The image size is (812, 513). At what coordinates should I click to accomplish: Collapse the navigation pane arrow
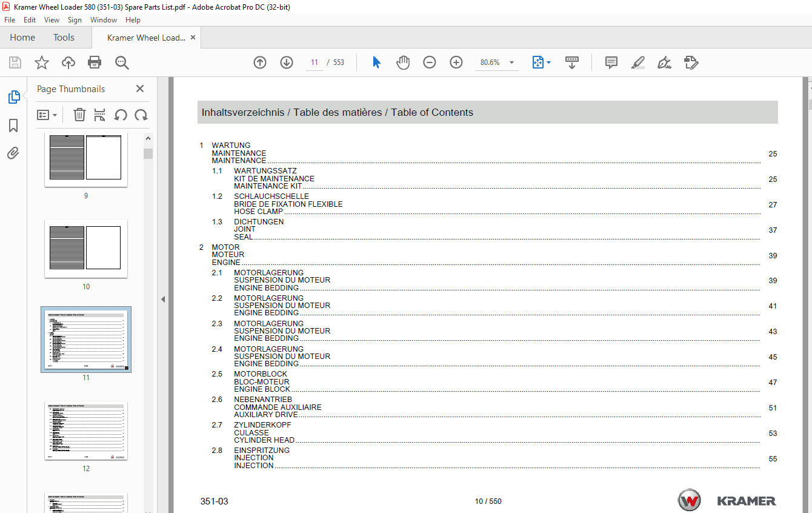pyautogui.click(x=163, y=299)
